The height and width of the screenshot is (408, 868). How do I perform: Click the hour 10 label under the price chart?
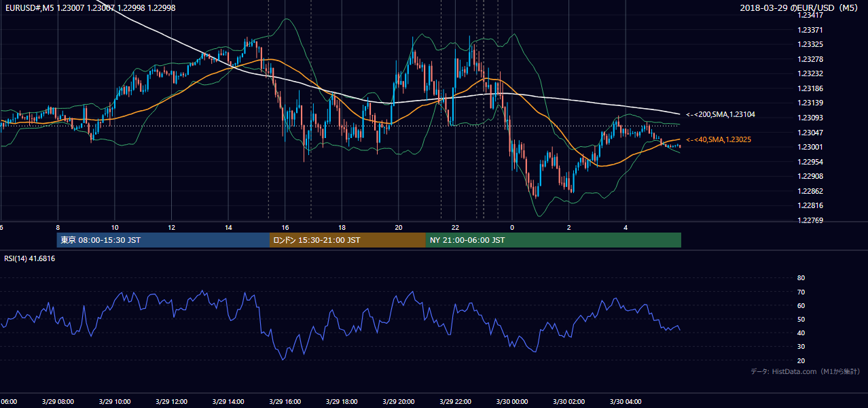click(115, 228)
